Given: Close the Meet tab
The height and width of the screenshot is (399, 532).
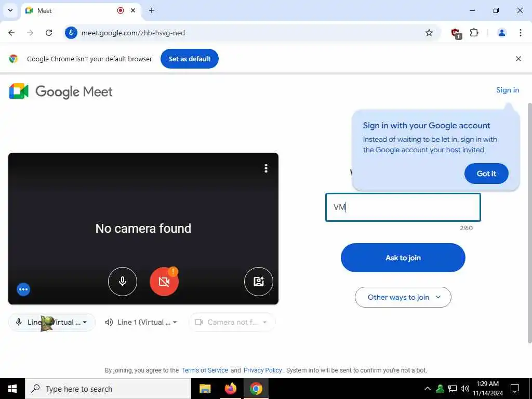Looking at the screenshot, I should [x=133, y=10].
